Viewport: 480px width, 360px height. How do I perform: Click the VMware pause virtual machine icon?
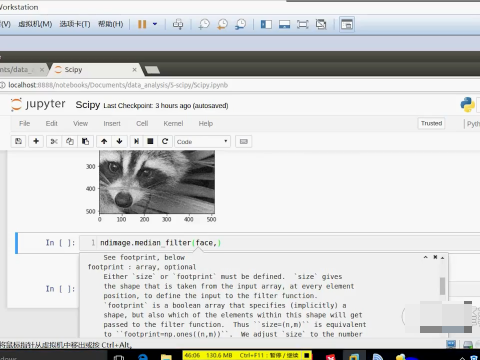142,24
